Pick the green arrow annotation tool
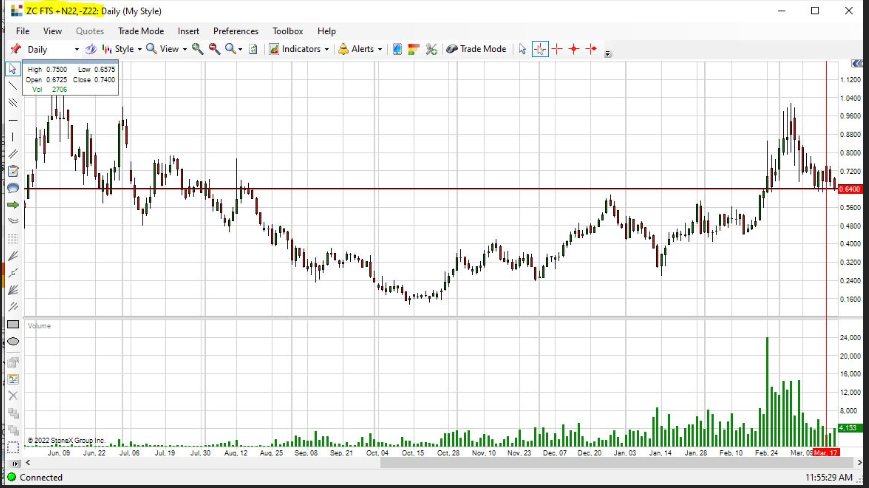 [13, 204]
